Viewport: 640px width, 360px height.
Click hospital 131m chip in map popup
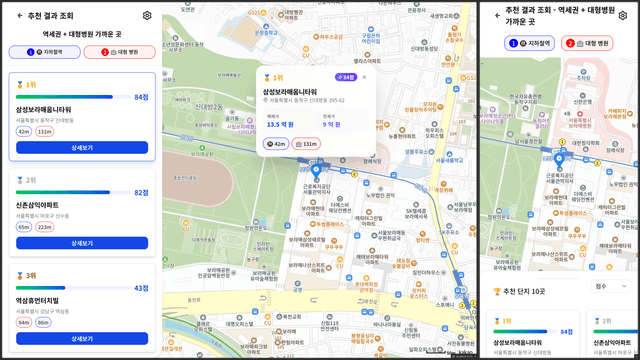tap(306, 144)
